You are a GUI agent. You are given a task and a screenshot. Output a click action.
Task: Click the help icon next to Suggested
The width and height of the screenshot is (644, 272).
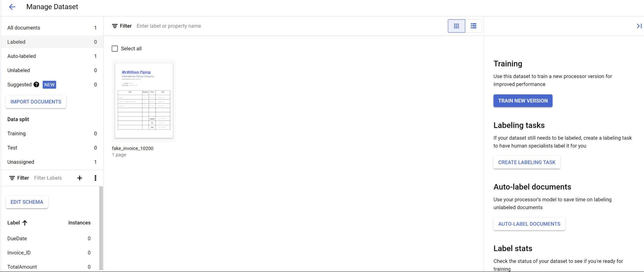coord(36,84)
